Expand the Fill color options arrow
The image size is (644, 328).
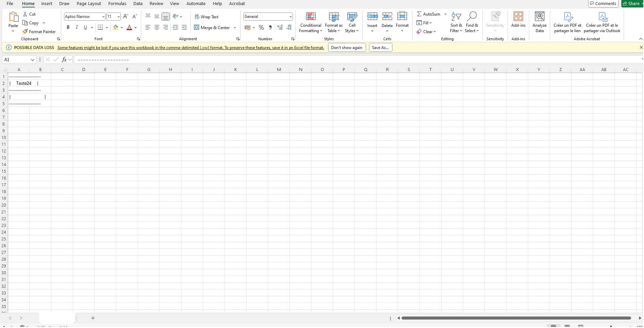tap(122, 27)
